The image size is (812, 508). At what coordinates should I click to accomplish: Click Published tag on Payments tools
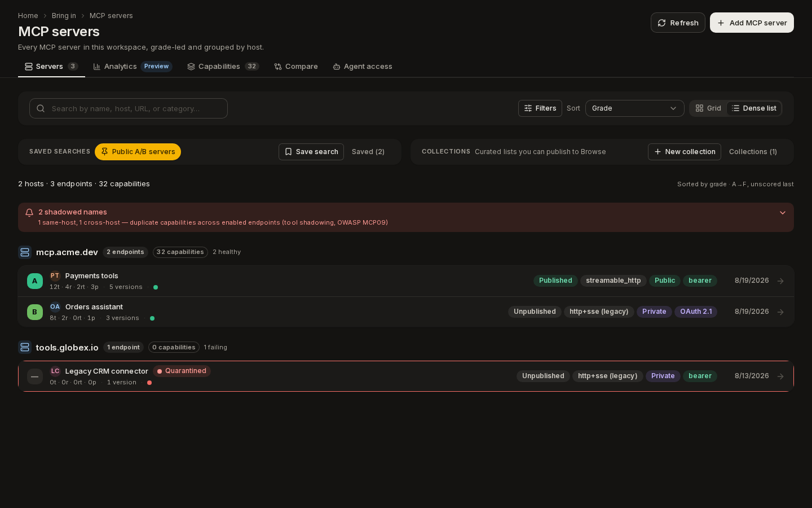coord(555,281)
